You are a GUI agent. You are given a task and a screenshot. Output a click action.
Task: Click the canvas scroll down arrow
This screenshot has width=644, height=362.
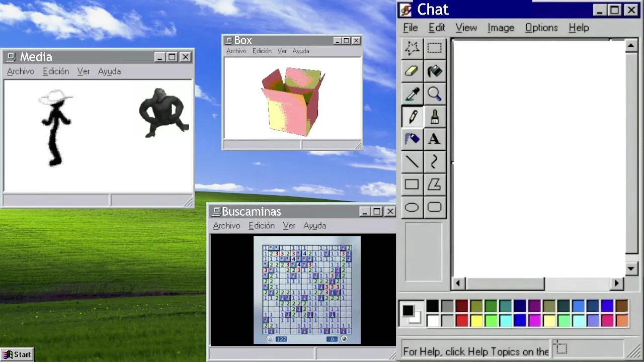click(x=631, y=269)
